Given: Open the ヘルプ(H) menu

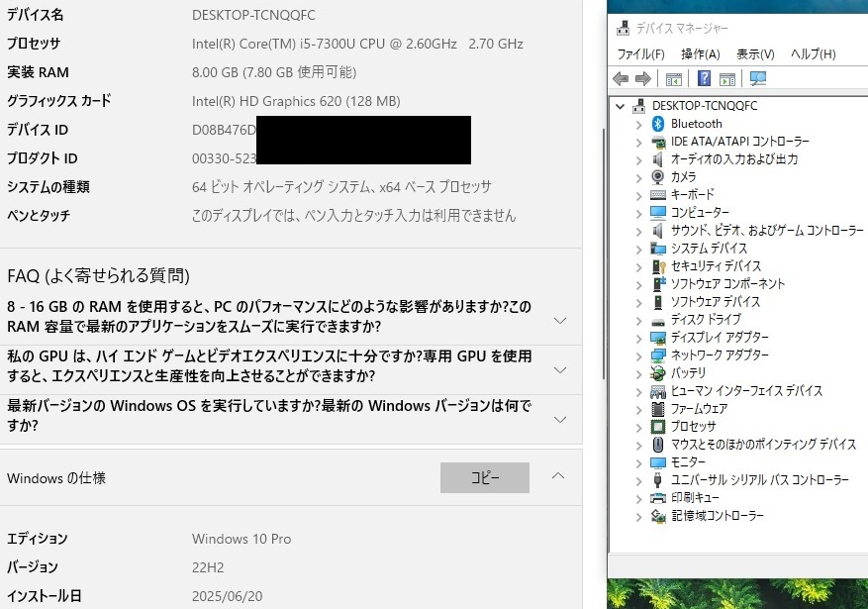Looking at the screenshot, I should coord(813,53).
